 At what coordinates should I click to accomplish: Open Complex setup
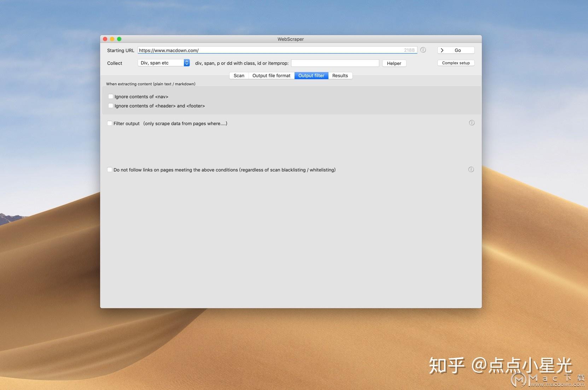456,63
